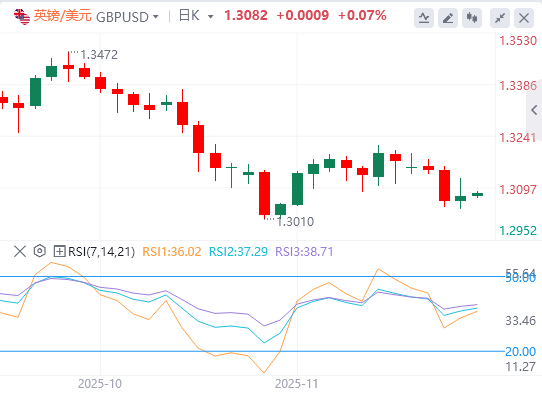Select the 2025-10 date axis marker

point(100,384)
